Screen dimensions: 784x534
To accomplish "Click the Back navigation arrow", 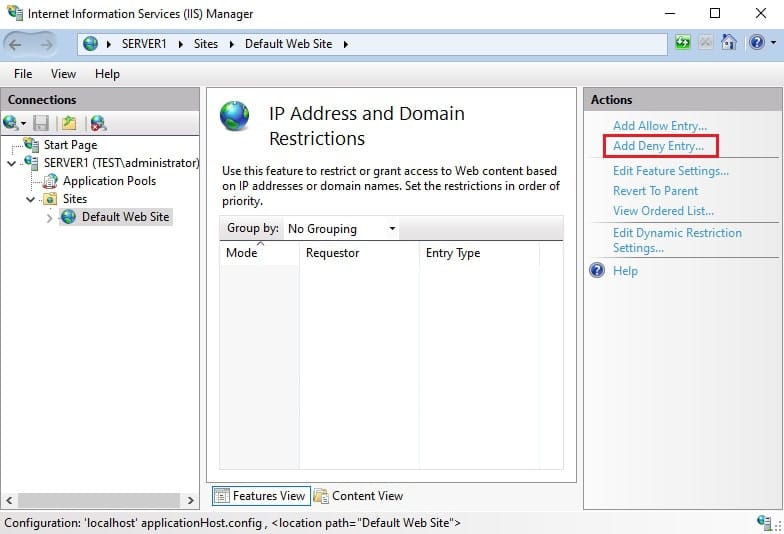I will (16, 44).
